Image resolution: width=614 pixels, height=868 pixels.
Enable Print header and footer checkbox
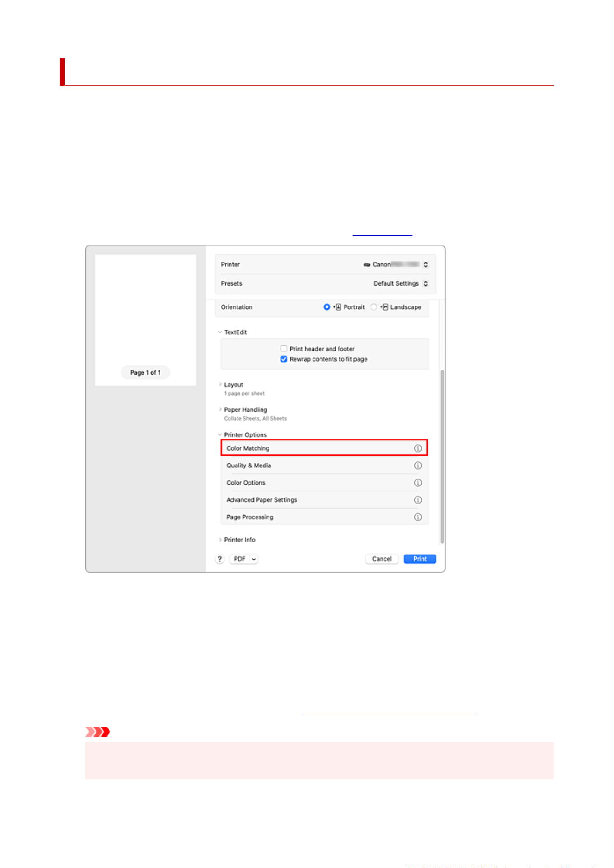283,349
